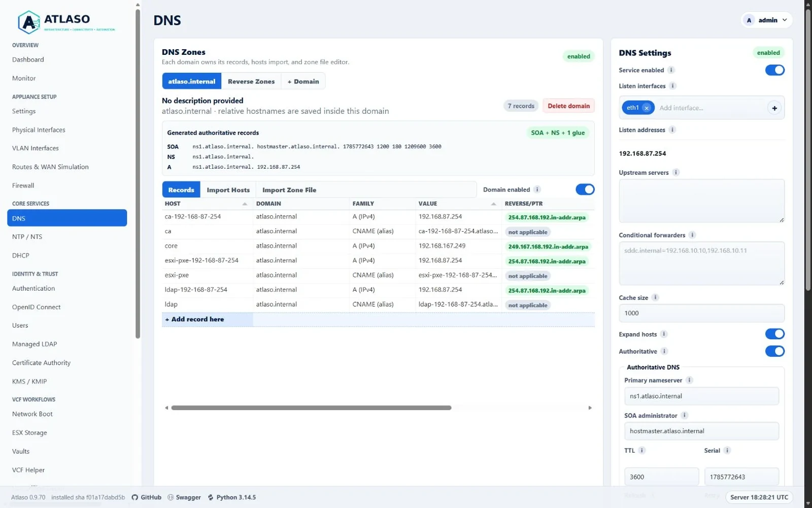This screenshot has height=508, width=812.
Task: Click 249.167.168.192.in-addr.arpa PTR badge
Action: click(548, 246)
